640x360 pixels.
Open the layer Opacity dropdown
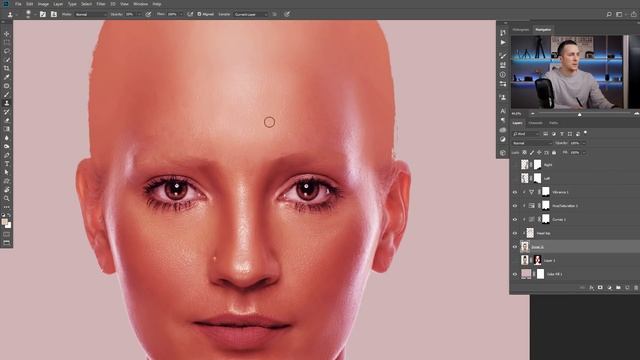click(584, 143)
